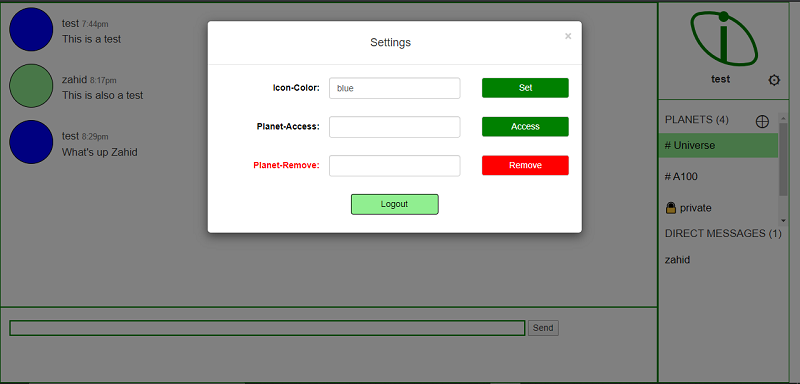Screen dimensions: 800x384
Task: Close the Settings dialog with the X
Action: pyautogui.click(x=568, y=36)
